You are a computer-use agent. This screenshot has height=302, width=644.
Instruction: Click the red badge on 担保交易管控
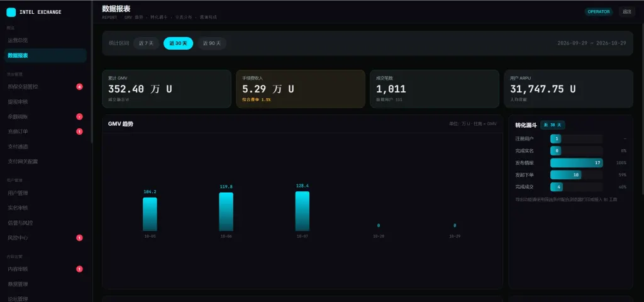point(80,87)
